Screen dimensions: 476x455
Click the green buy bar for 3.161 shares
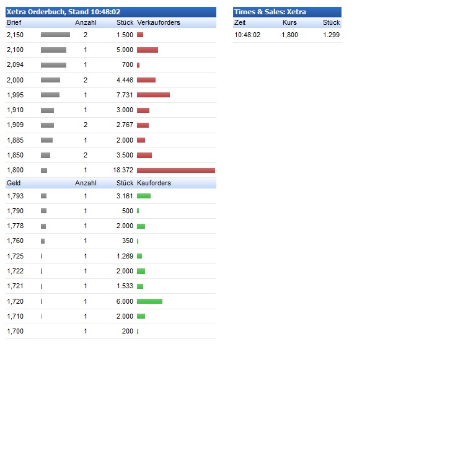[144, 196]
